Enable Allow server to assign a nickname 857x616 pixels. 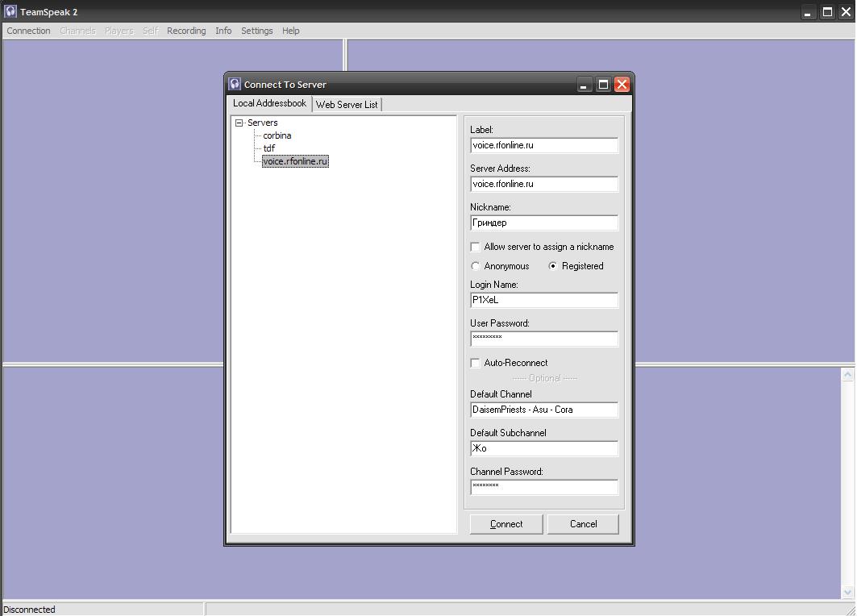pos(476,247)
